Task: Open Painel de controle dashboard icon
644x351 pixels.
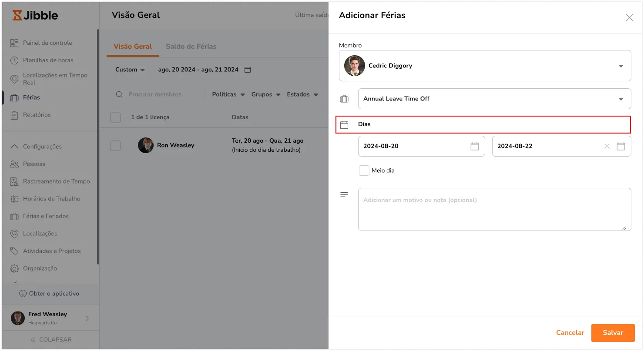Action: [x=14, y=43]
